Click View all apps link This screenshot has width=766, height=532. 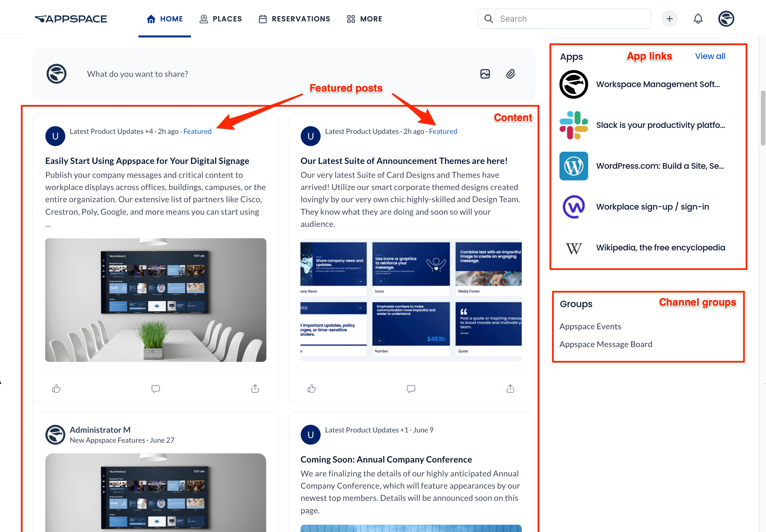tap(710, 56)
